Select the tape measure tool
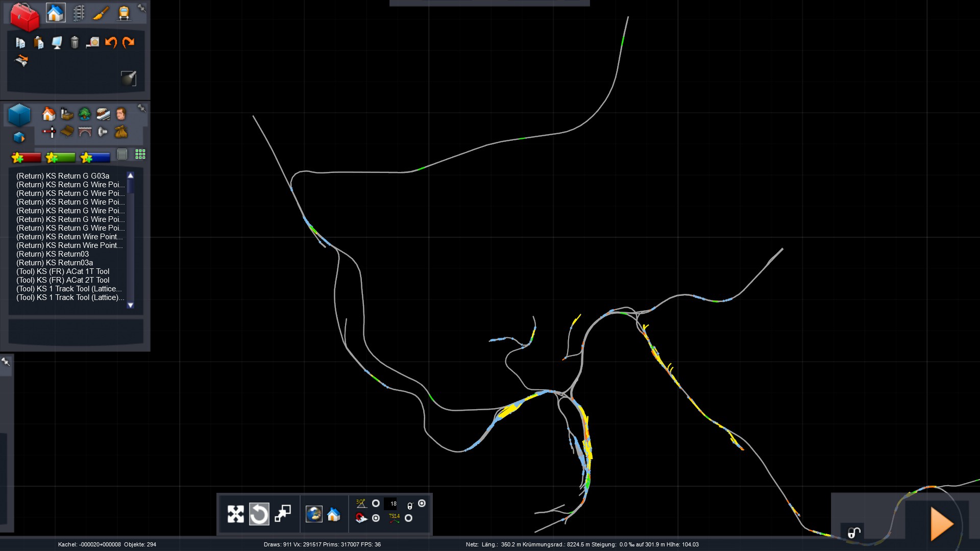The height and width of the screenshot is (551, 980). 92,42
